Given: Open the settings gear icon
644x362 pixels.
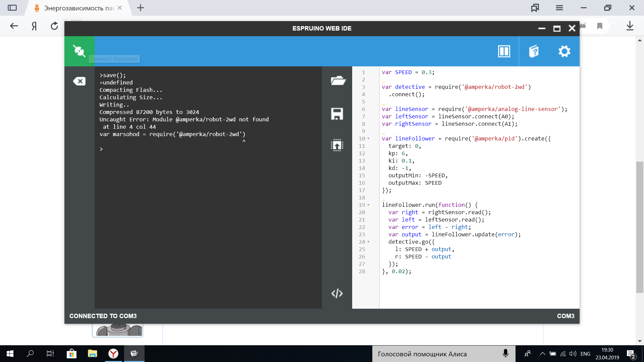Looking at the screenshot, I should pos(564,51).
